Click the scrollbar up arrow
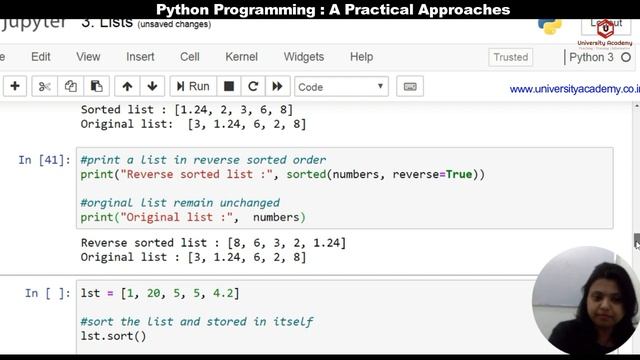The image size is (640, 360). tap(637, 106)
